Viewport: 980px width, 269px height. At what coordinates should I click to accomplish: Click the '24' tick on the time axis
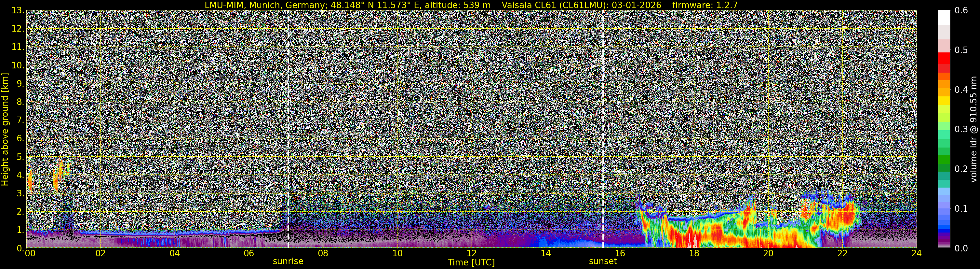917,253
